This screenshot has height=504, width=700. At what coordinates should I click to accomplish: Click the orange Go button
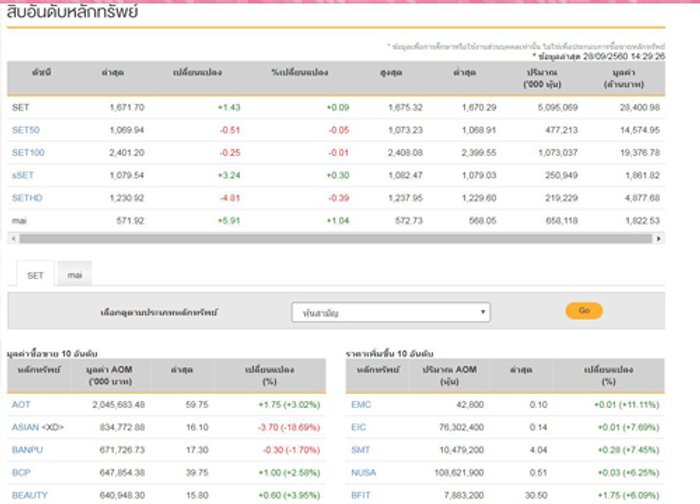[584, 310]
